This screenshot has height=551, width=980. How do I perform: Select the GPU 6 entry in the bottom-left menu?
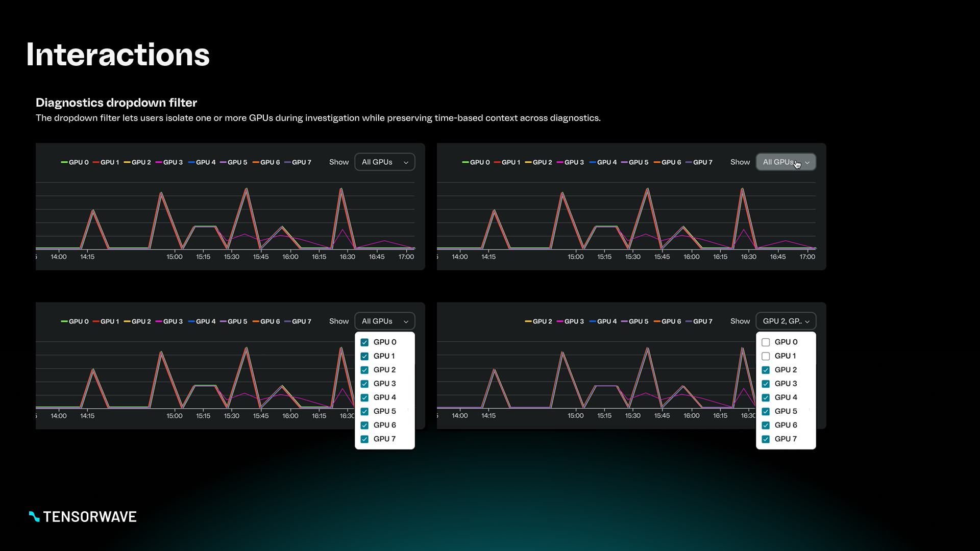point(384,425)
